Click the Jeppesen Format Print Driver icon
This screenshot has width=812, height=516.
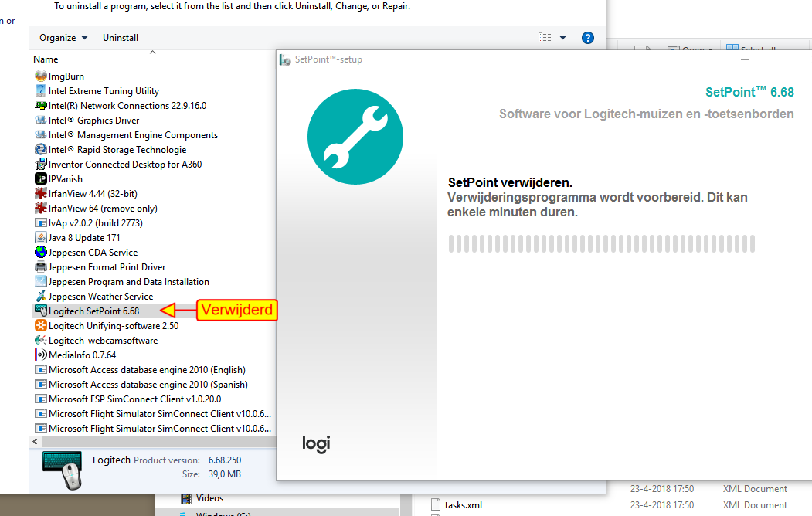pyautogui.click(x=40, y=267)
